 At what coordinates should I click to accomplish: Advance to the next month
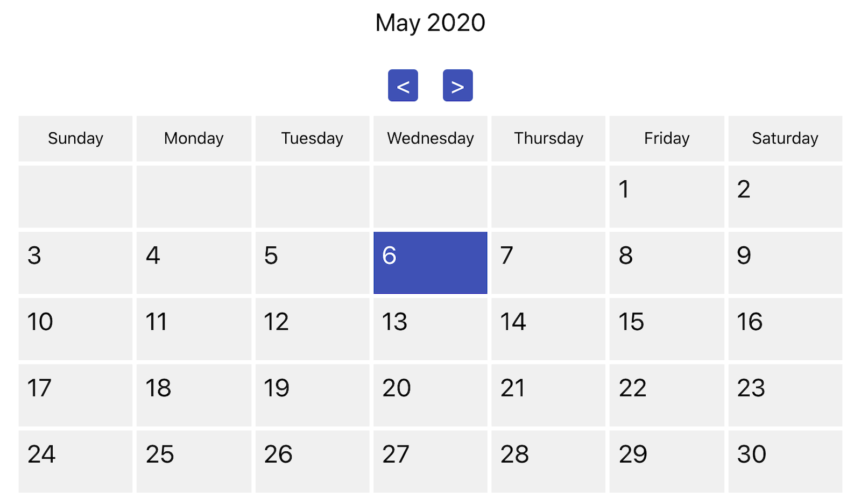pyautogui.click(x=457, y=86)
